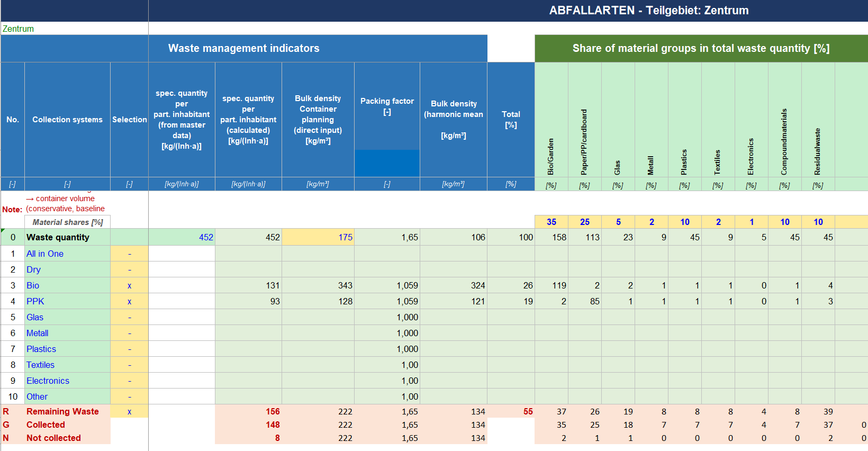Screen dimensions: 868x451
Task: Select the Selection column header
Action: pos(130,120)
